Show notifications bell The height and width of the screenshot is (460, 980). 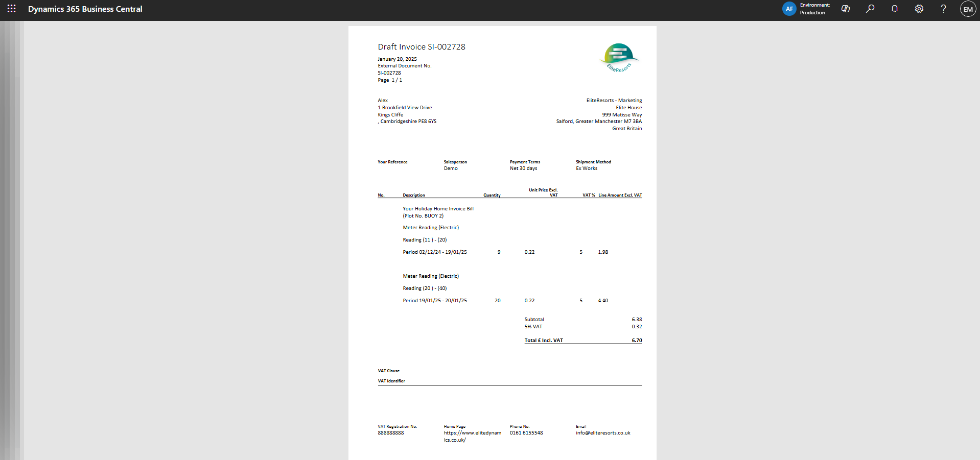(895, 9)
